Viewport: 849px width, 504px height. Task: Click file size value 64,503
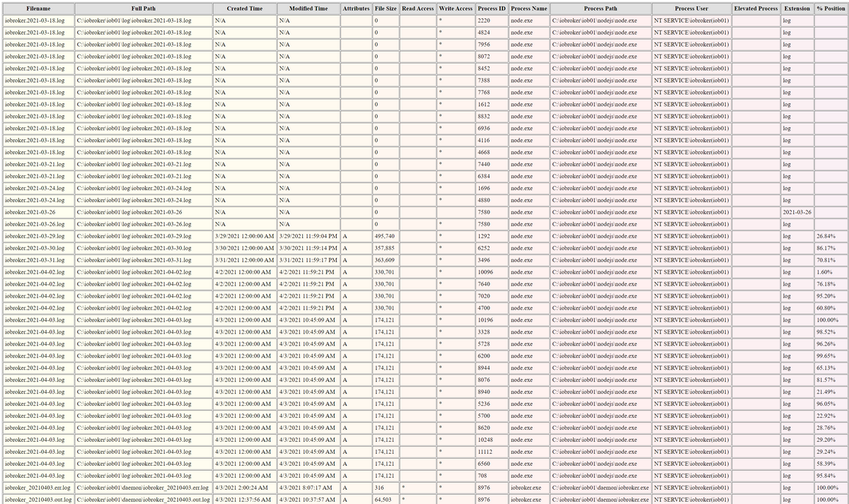point(386,500)
